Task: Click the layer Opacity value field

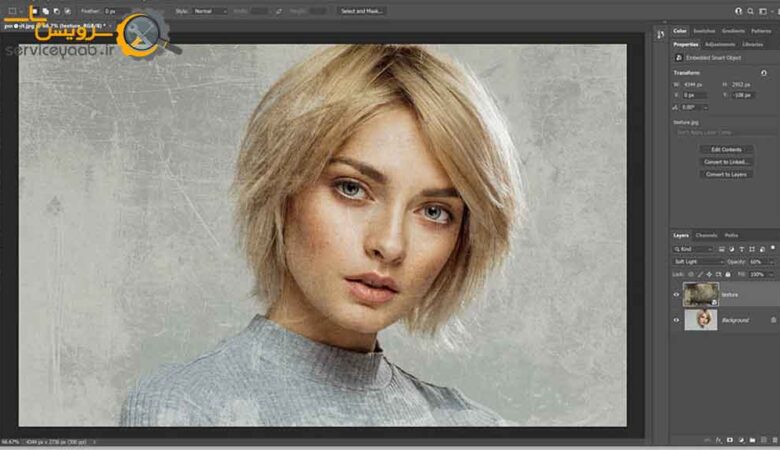Action: point(756,262)
